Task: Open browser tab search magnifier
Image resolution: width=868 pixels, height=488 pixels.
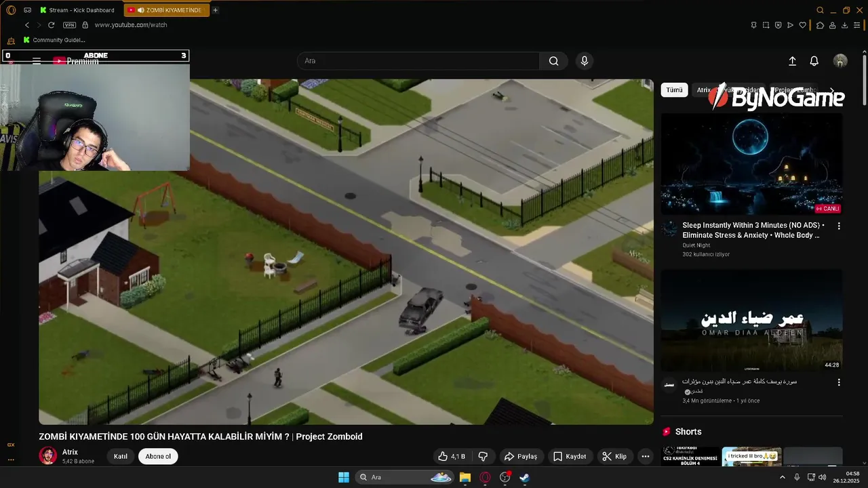Action: 820,10
